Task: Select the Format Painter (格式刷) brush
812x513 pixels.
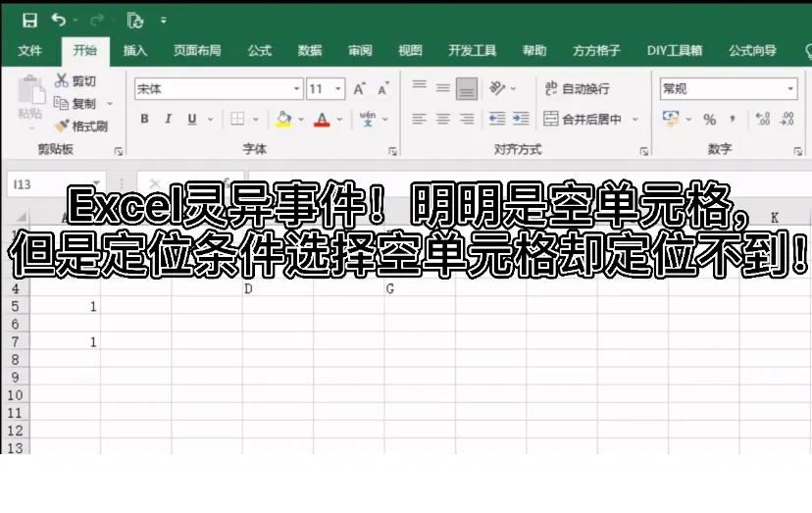Action: 81,126
